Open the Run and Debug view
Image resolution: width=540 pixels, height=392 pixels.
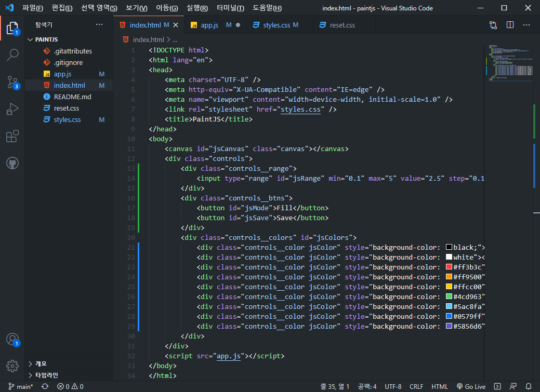pos(12,109)
